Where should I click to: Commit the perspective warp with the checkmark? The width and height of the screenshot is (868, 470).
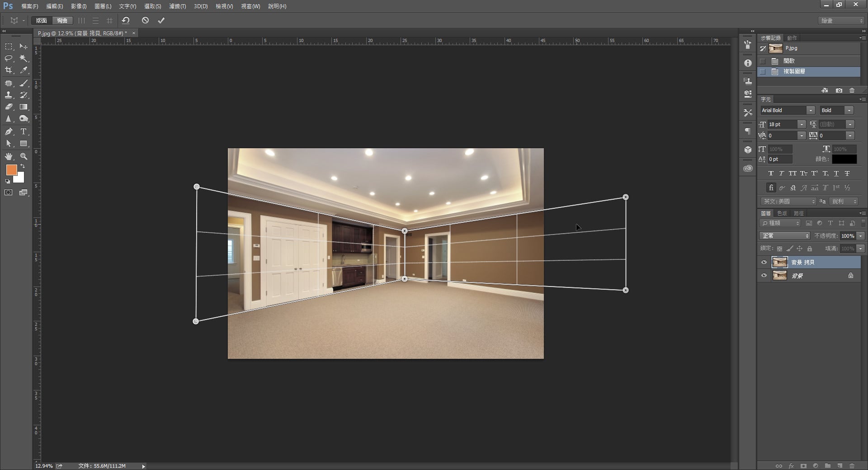click(161, 20)
